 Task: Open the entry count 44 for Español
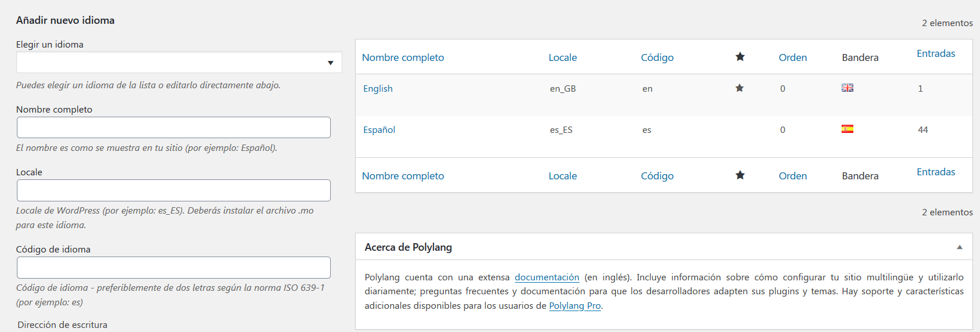pos(923,129)
